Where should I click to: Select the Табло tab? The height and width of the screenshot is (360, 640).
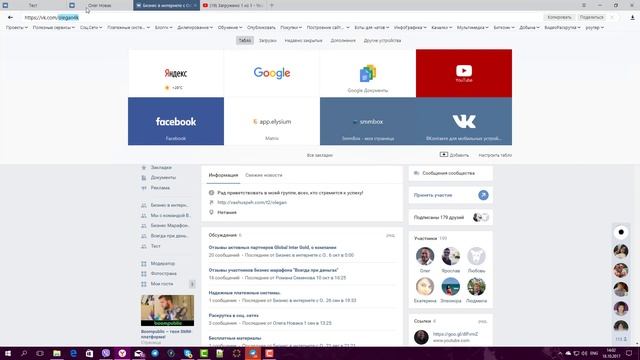pyautogui.click(x=244, y=40)
